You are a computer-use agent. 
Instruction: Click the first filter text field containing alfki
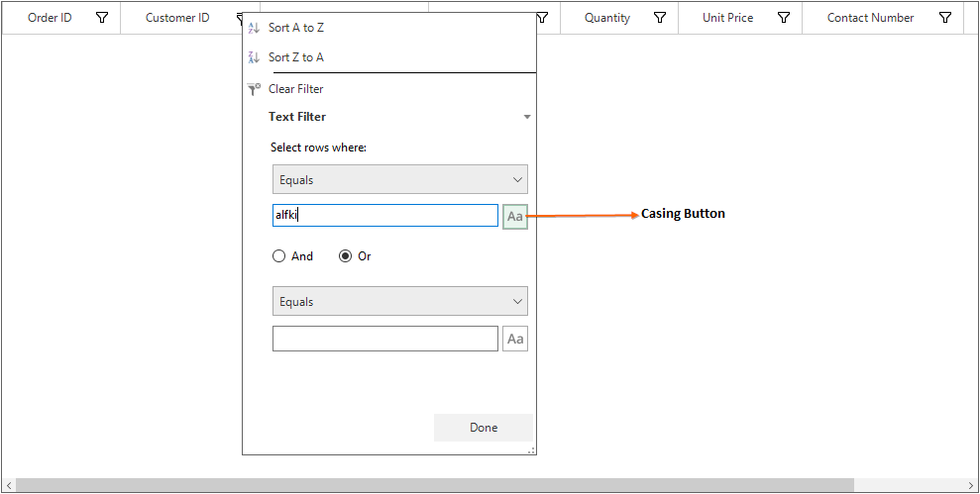coord(385,216)
